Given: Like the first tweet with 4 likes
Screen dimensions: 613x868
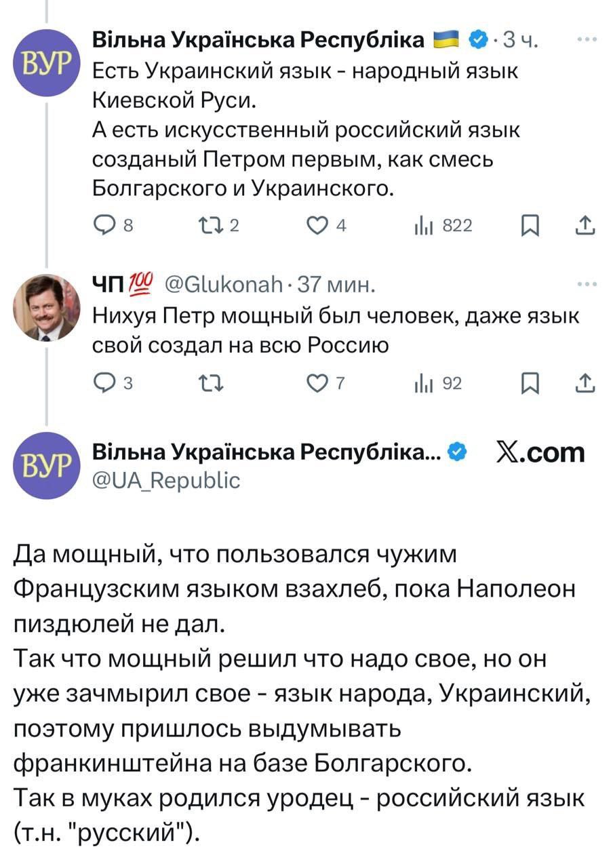Looking at the screenshot, I should pyautogui.click(x=317, y=227).
